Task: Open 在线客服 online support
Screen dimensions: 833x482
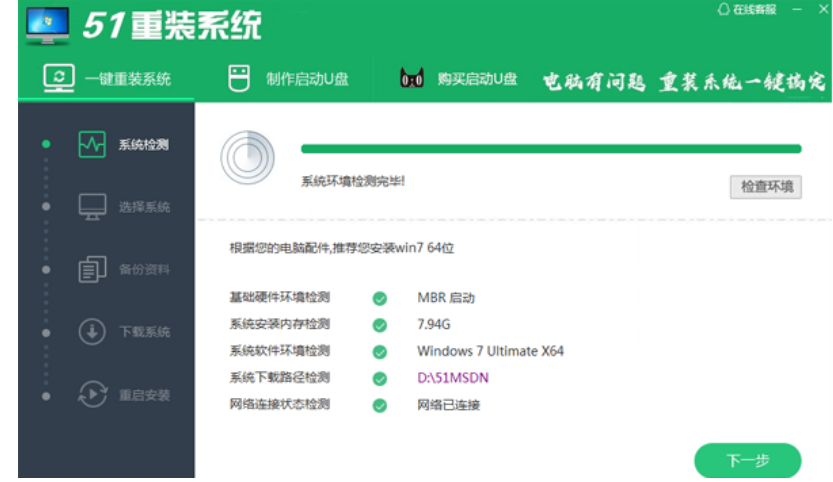Action: [749, 9]
